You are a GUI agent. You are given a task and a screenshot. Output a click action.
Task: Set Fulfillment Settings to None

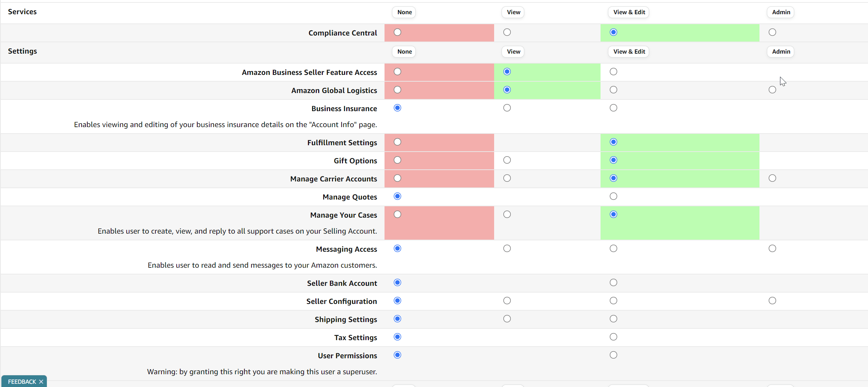coord(397,142)
